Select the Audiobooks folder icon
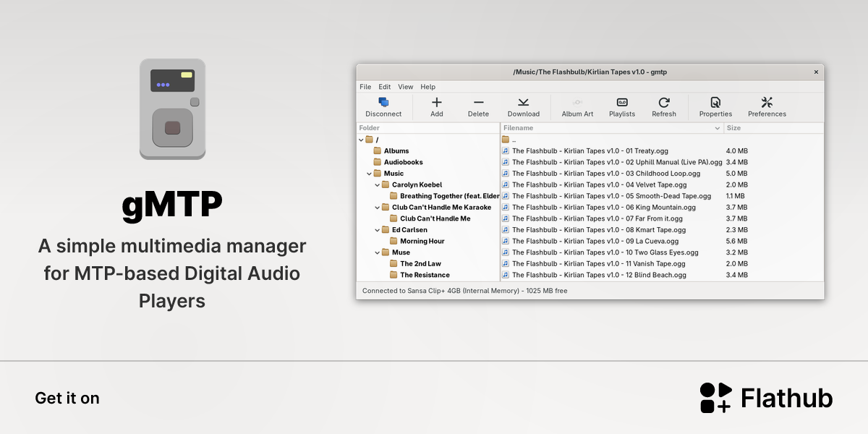 377,162
